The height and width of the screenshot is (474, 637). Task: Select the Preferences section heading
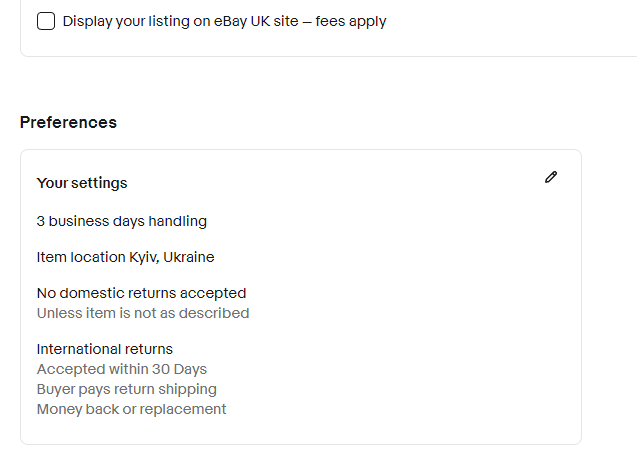(68, 122)
